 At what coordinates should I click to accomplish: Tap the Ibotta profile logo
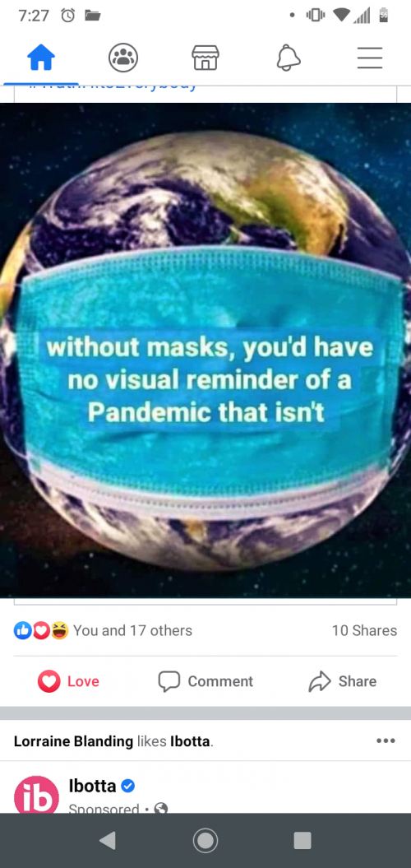coord(36,795)
